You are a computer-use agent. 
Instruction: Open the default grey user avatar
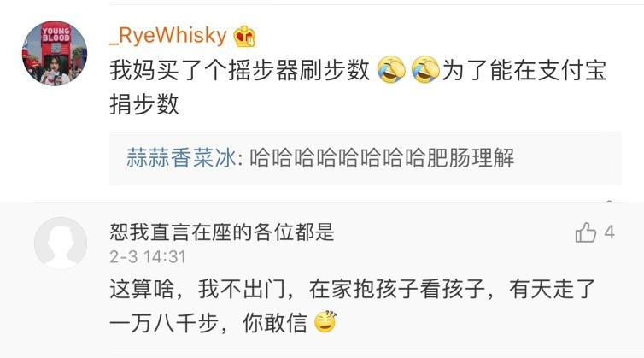click(x=61, y=243)
